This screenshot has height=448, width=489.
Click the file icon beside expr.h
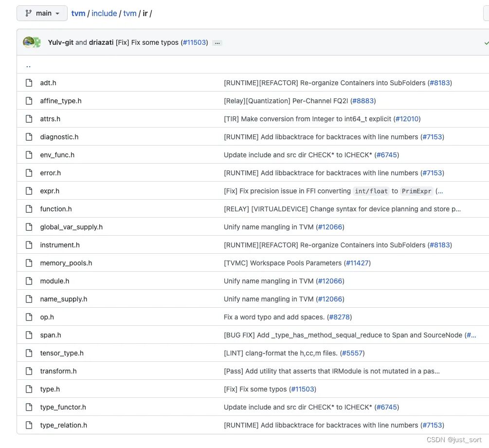pos(29,191)
